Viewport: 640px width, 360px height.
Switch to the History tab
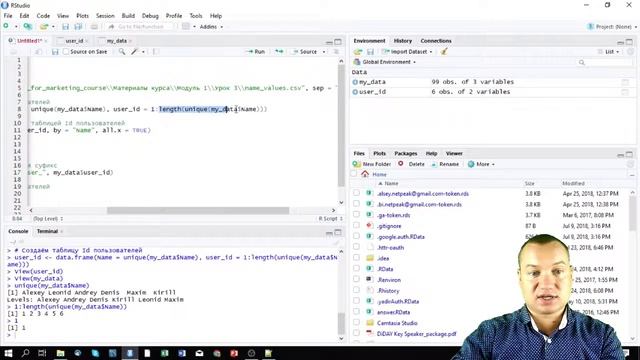[402, 41]
